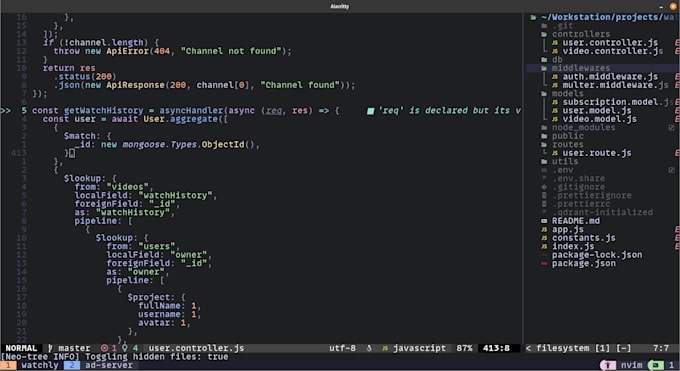Click the master branch name in statusline
Screen dimensions: 680x371
pyautogui.click(x=74, y=348)
